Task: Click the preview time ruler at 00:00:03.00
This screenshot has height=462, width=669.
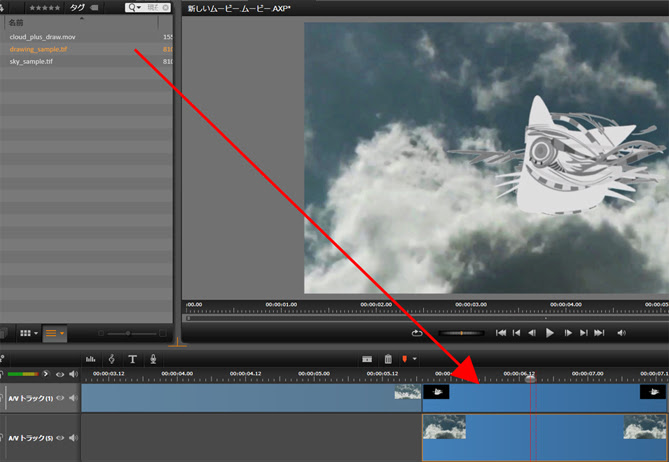Action: 471,306
